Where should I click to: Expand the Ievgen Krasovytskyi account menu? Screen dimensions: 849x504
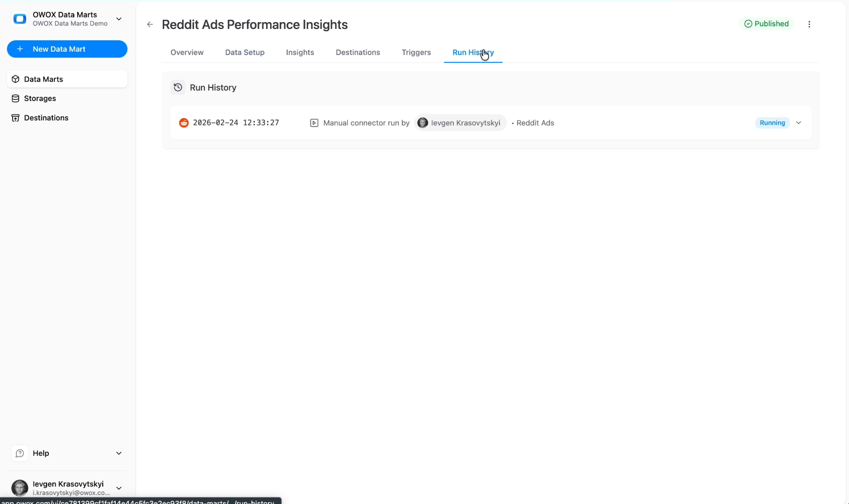[x=119, y=488]
